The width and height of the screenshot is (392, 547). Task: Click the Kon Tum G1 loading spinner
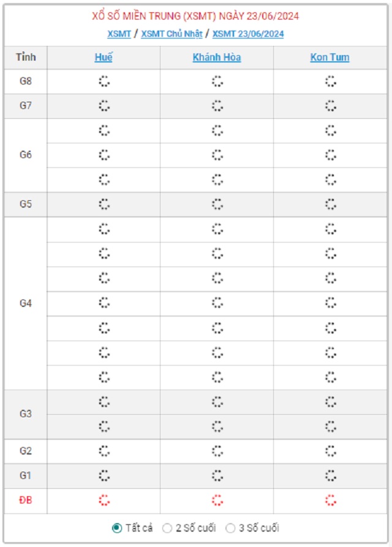click(330, 475)
